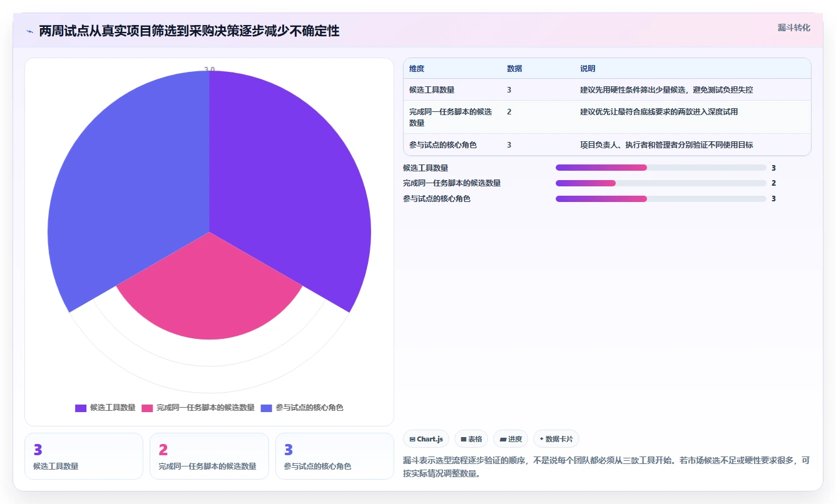
Task: Click the 完成同一任务脚本的候选数量 stat card
Action: (x=209, y=456)
